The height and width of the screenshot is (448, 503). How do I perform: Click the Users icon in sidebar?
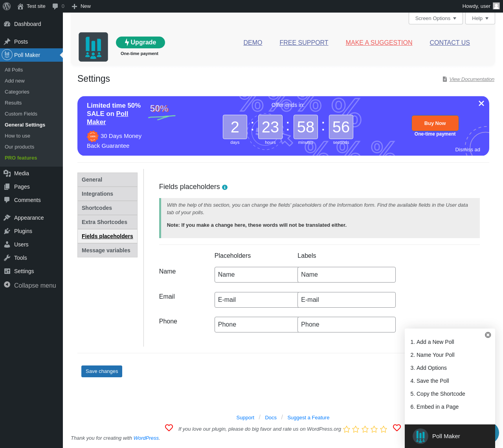pyautogui.click(x=7, y=244)
